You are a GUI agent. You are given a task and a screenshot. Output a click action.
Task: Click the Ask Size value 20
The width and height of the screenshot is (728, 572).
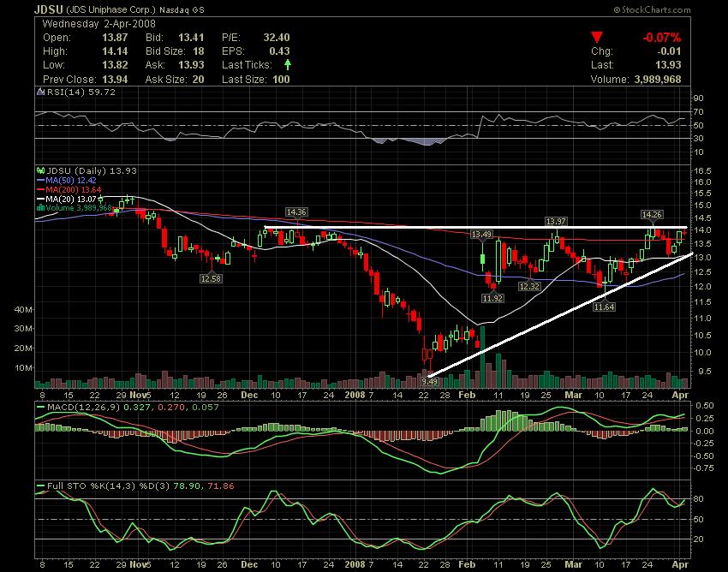point(198,80)
